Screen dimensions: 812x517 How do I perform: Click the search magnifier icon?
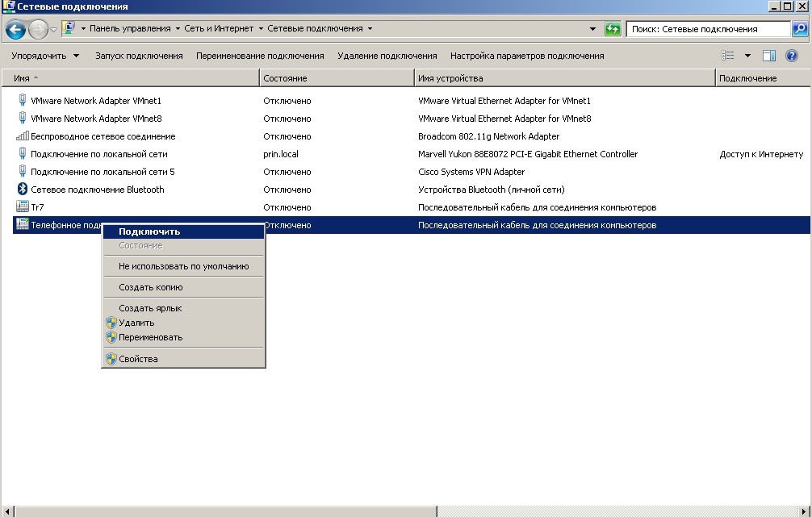point(800,29)
